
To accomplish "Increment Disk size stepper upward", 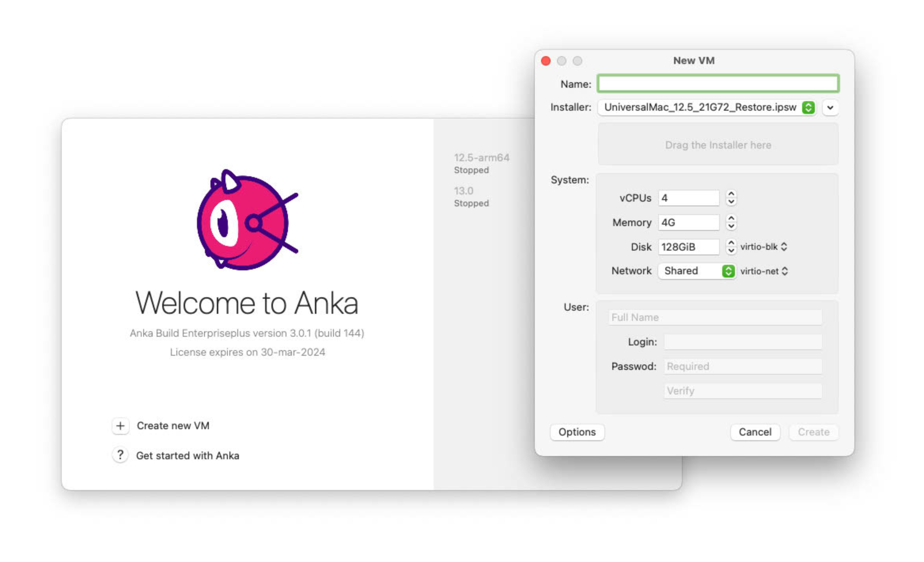I will pos(731,243).
